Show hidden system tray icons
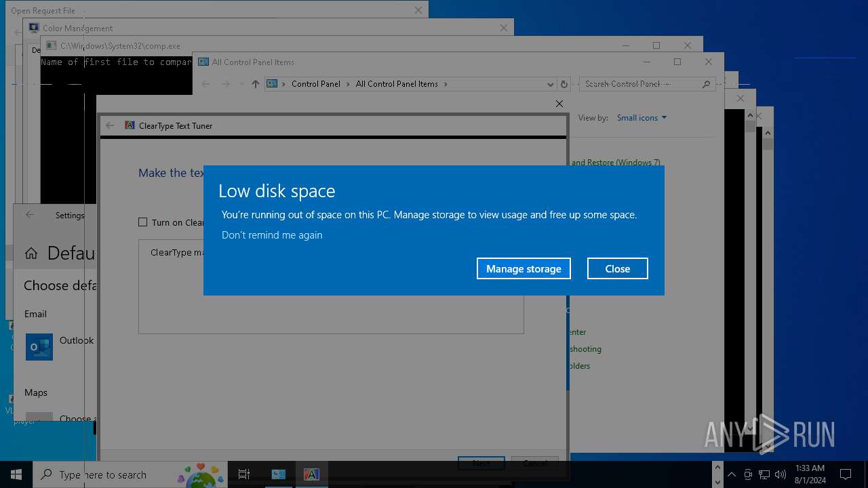 tap(732, 474)
